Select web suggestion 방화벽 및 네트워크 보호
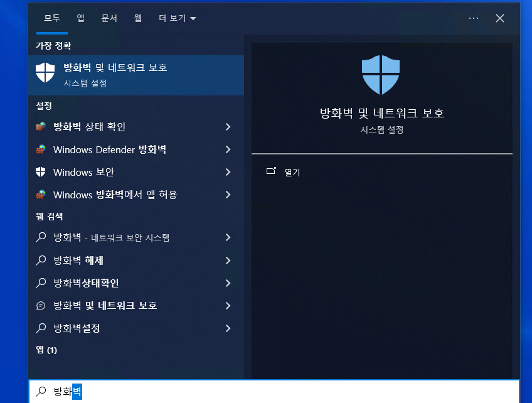The height and width of the screenshot is (403, 532). (x=136, y=306)
